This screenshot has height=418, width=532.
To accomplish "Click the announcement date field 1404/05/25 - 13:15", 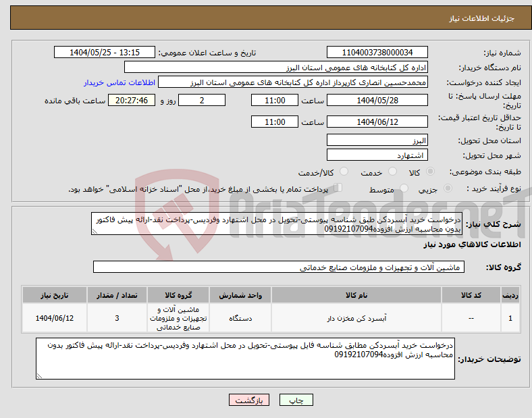I will [x=105, y=52].
